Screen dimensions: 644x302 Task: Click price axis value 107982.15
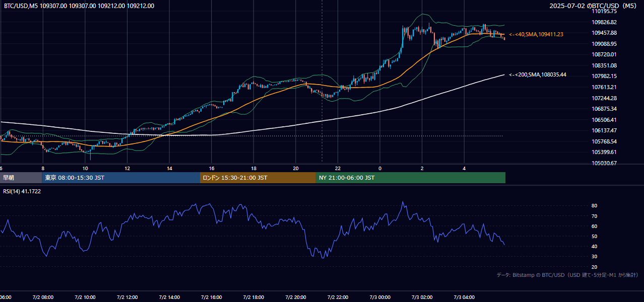coord(605,76)
